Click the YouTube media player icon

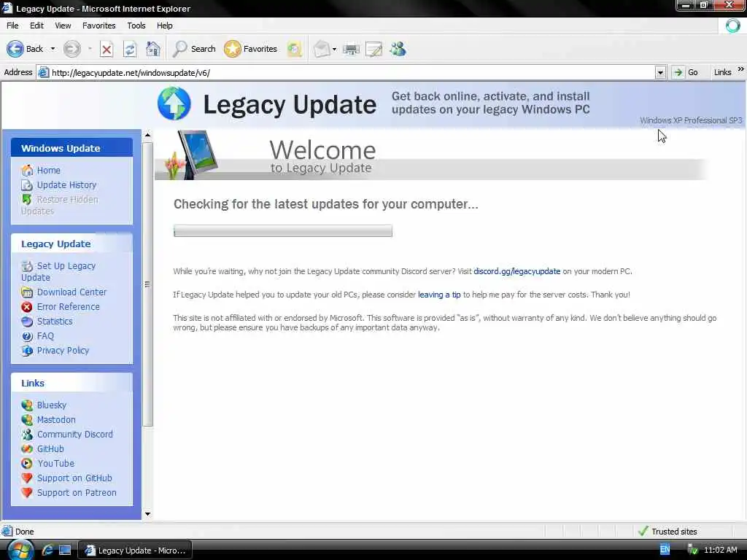point(27,463)
